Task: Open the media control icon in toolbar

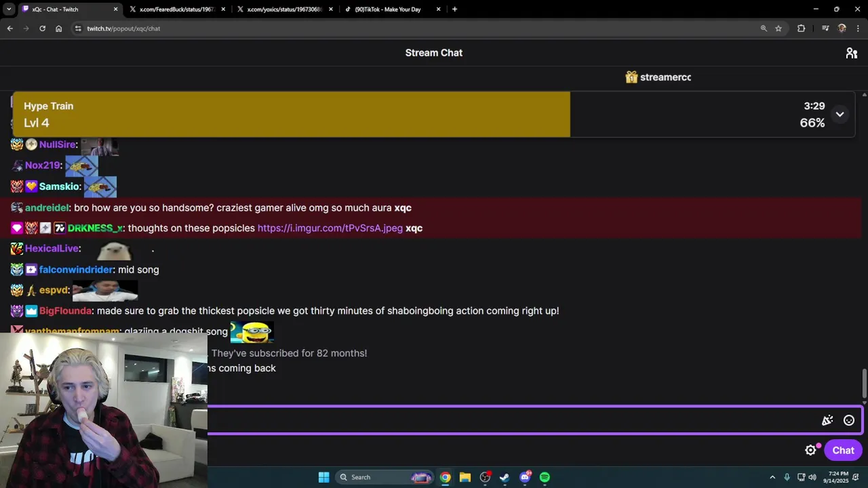Action: [x=825, y=28]
